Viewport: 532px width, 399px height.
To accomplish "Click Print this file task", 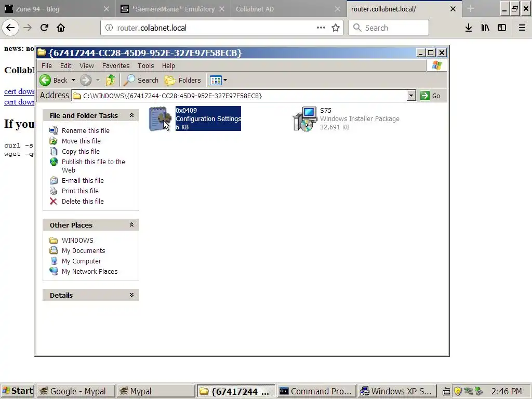I will (x=80, y=191).
